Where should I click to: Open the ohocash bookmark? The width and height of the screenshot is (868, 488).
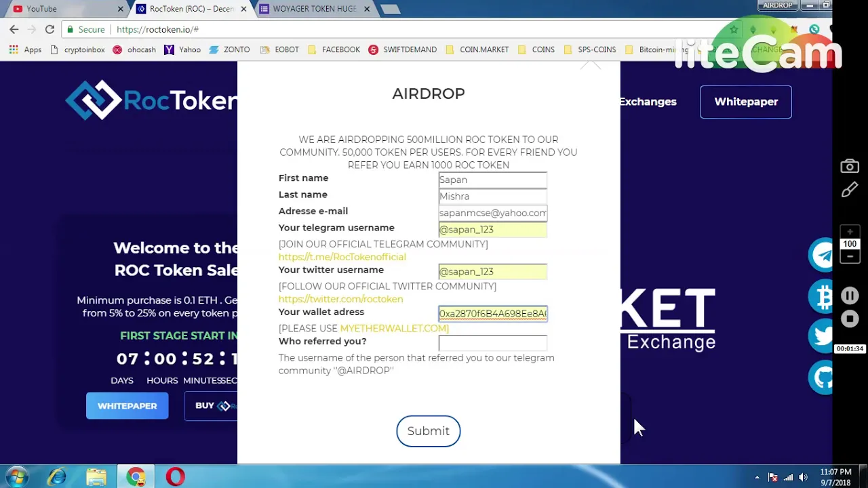tap(134, 49)
